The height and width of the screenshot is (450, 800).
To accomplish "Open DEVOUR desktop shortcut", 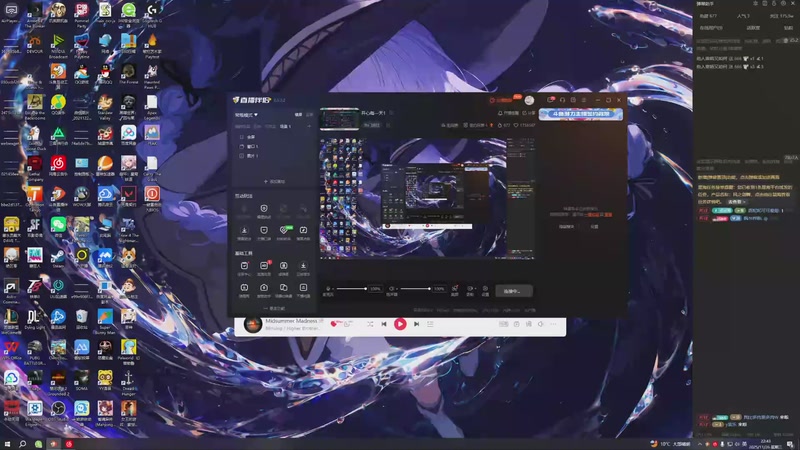I will (35, 42).
